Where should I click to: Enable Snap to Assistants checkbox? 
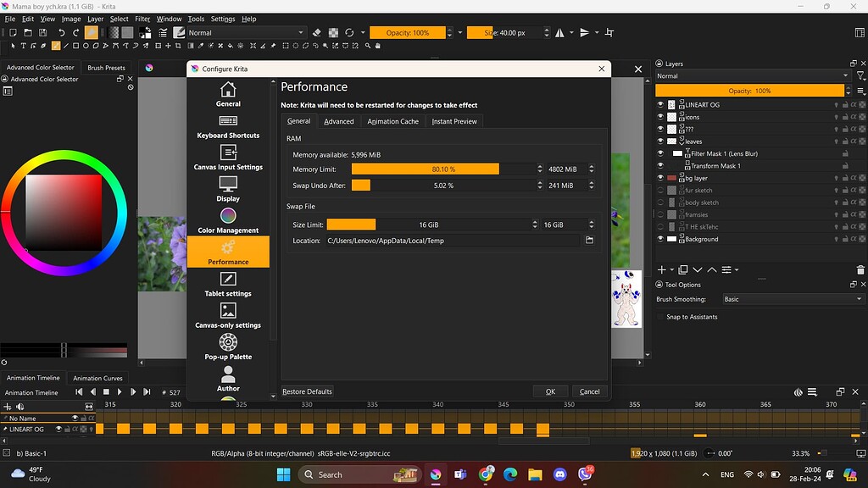tap(659, 317)
